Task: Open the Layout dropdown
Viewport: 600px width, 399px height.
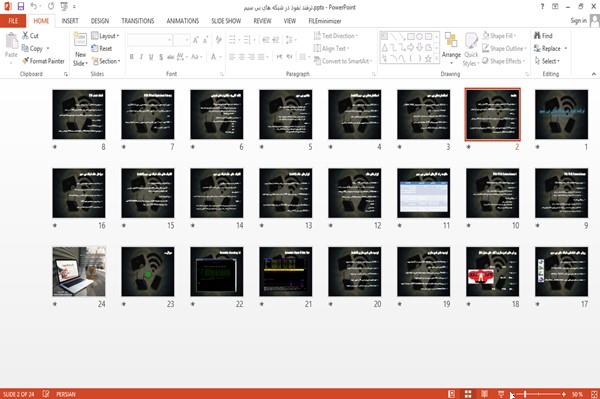Action: [105, 36]
